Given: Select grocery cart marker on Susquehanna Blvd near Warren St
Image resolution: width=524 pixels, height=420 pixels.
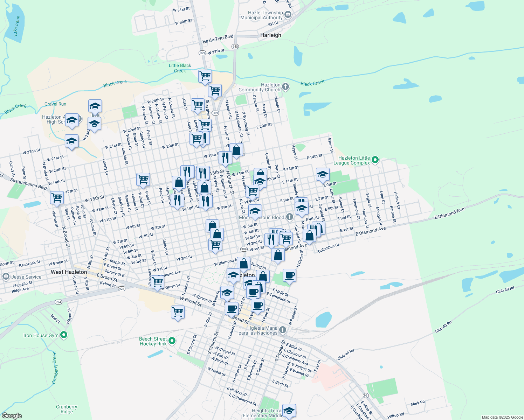Looking at the screenshot, I should (x=57, y=198).
